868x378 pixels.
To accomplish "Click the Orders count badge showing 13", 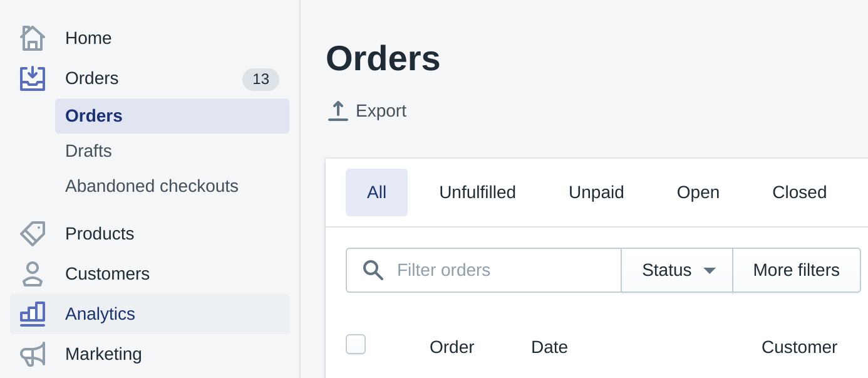I will [x=261, y=79].
